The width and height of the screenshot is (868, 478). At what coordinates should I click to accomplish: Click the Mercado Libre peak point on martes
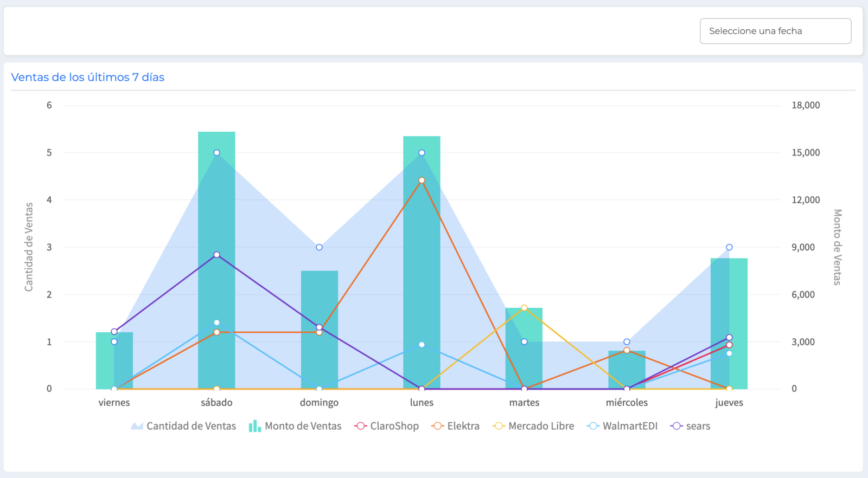[x=524, y=308]
